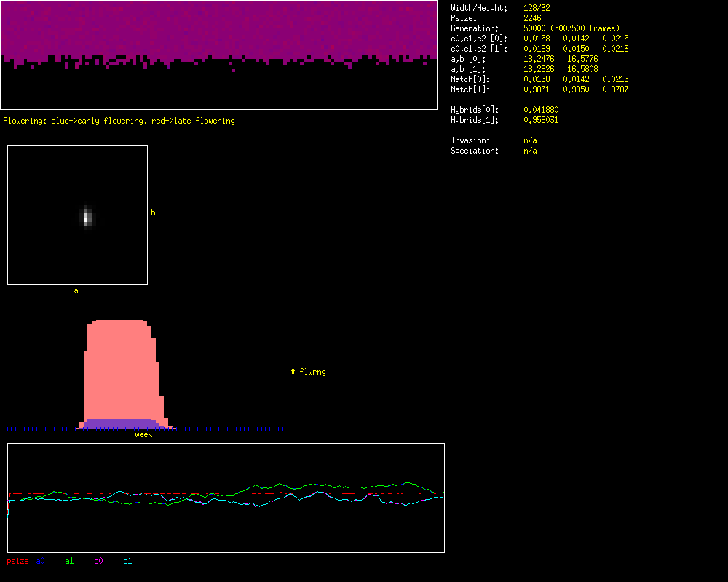The height and width of the screenshot is (582, 728).
Task: Click the purple population grid at top
Action: click(x=218, y=29)
